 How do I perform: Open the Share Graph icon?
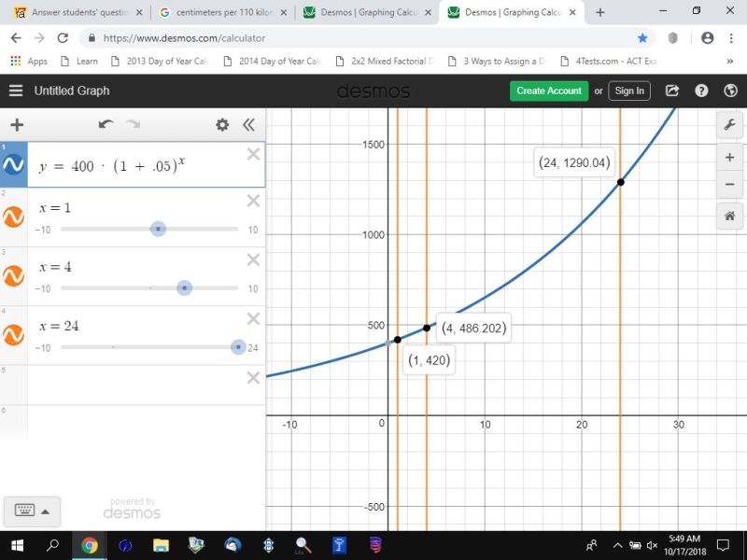coord(671,91)
